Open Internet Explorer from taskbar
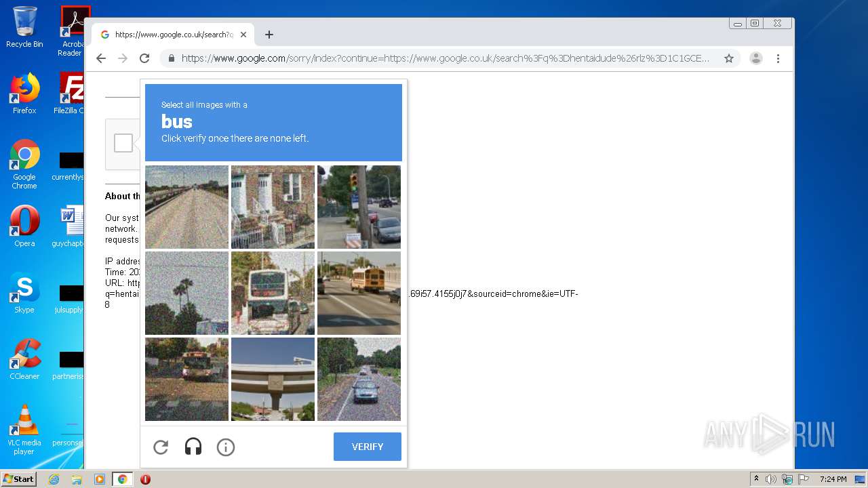Image resolution: width=868 pixels, height=488 pixels. click(54, 479)
